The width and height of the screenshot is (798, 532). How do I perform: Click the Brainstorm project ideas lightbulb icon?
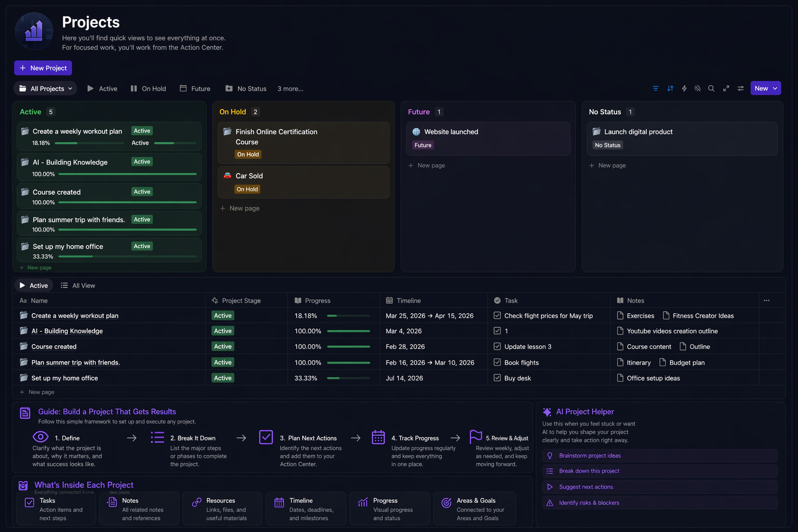[x=550, y=456]
